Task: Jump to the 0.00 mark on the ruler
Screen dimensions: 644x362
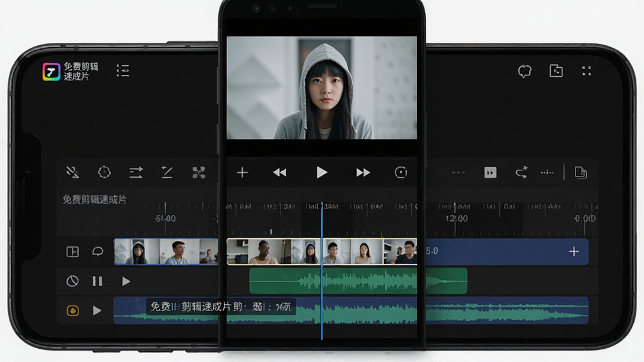Action: [584, 218]
